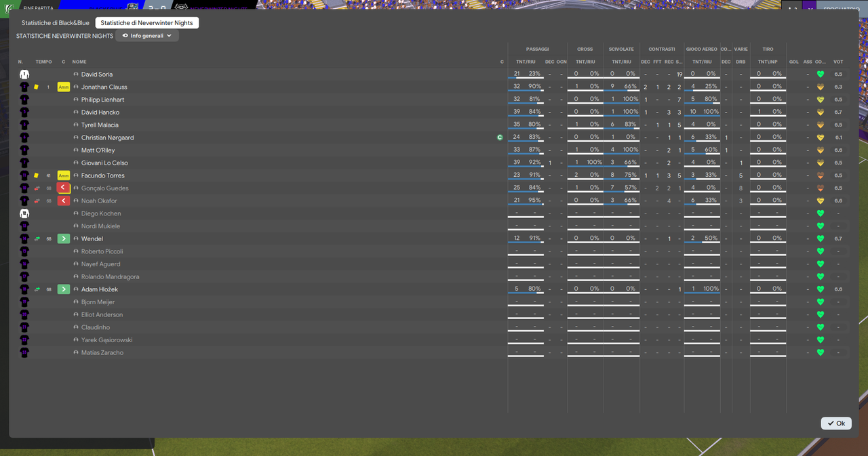Click Jonathan Clauss's shirt number icon

[24, 87]
